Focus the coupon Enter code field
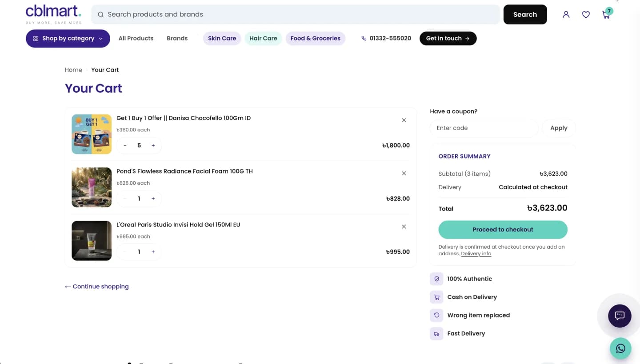640x364 pixels. coord(484,128)
